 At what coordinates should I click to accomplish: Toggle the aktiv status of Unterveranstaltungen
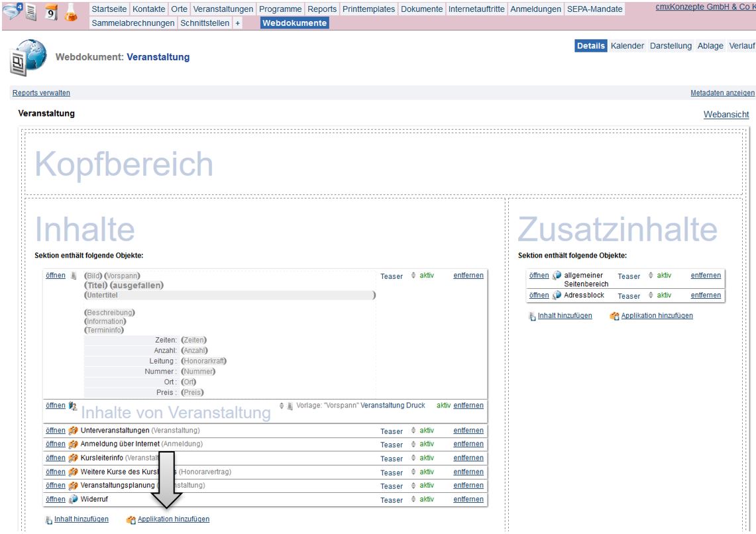[x=426, y=431]
